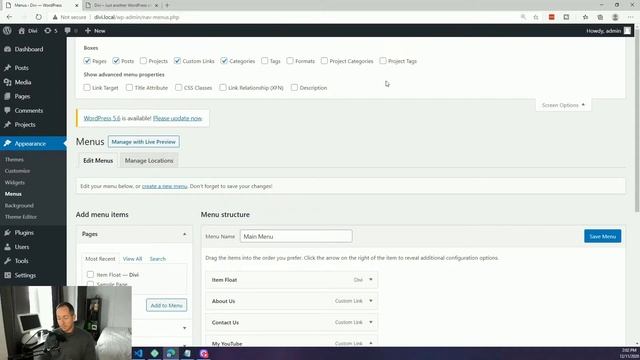Switch to Manage Locations tab

[x=149, y=160]
